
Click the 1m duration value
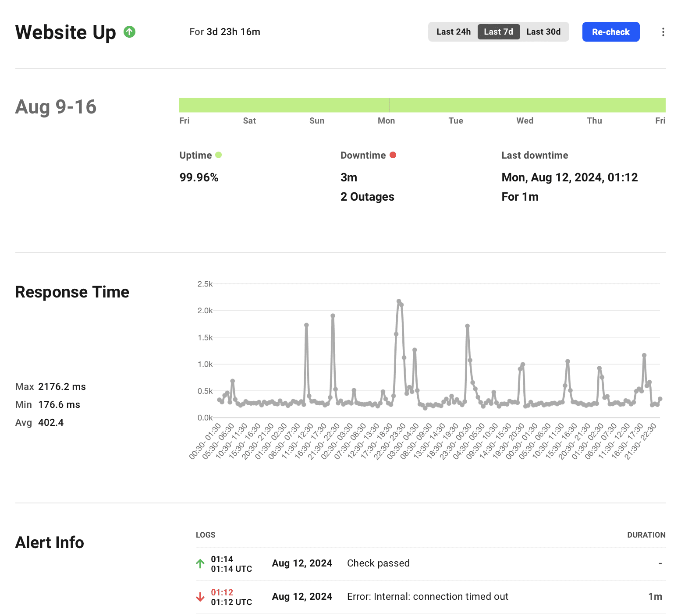tap(655, 596)
